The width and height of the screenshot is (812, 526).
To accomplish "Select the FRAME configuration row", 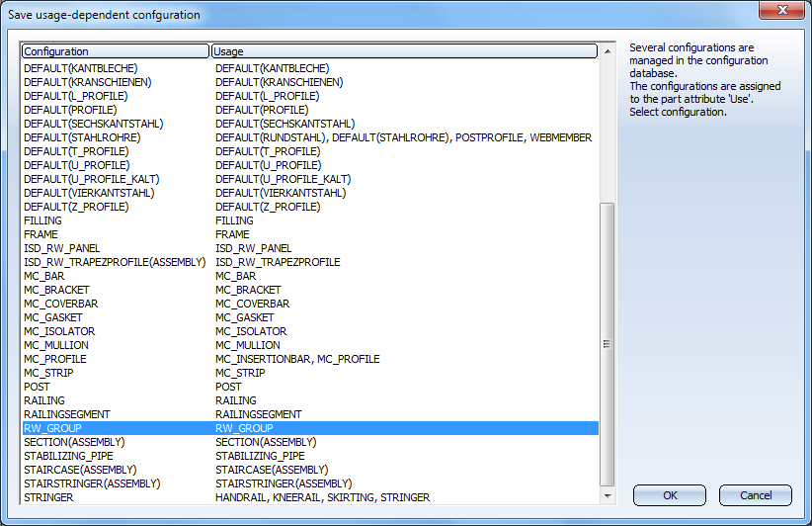I will [310, 234].
